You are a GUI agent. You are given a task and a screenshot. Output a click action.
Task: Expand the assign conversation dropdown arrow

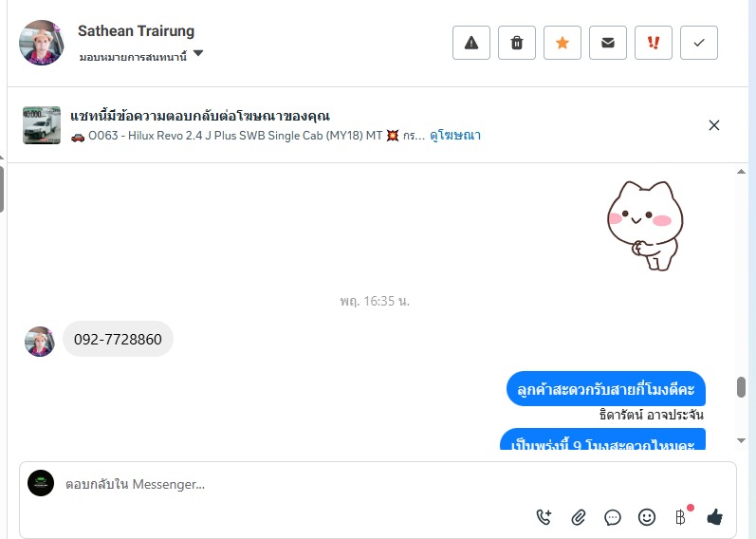(x=198, y=53)
